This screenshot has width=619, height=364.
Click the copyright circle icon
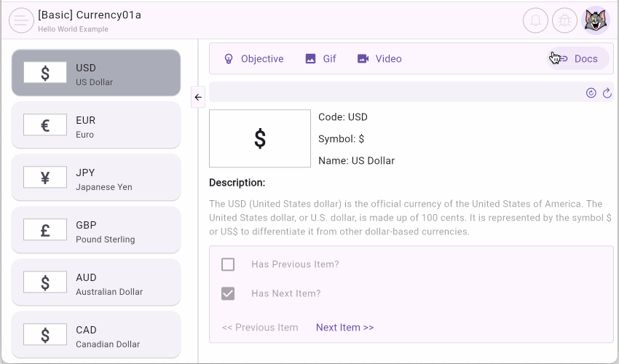pos(591,92)
